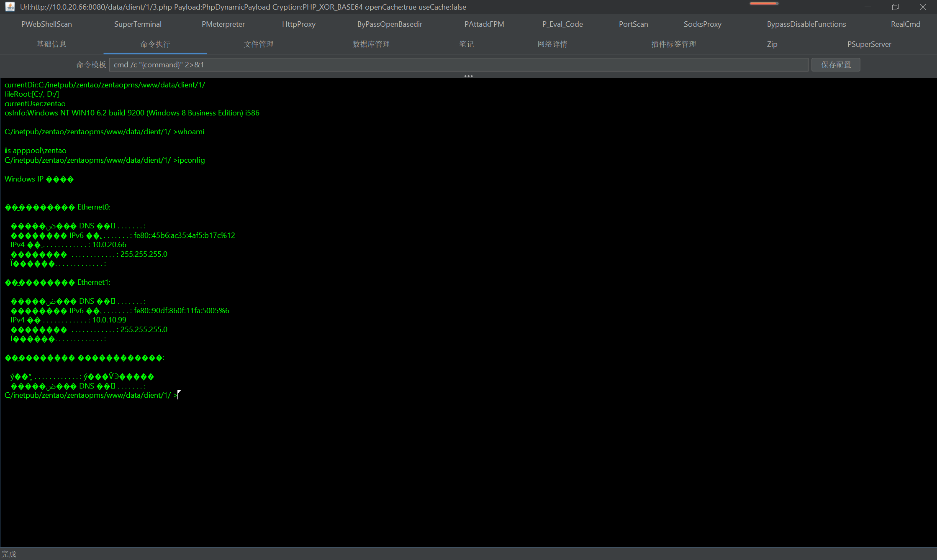Open the 插件标签管理 tab
The width and height of the screenshot is (937, 560).
pos(674,44)
